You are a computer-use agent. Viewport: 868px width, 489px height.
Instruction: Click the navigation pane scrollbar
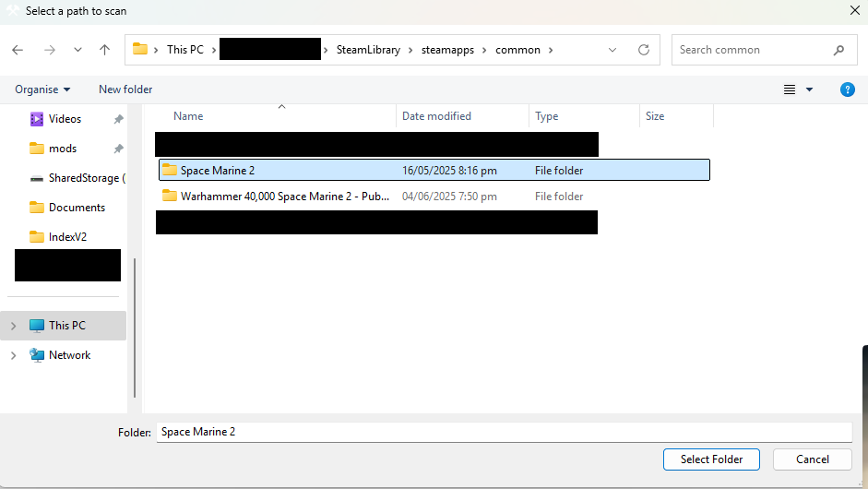pos(135,328)
